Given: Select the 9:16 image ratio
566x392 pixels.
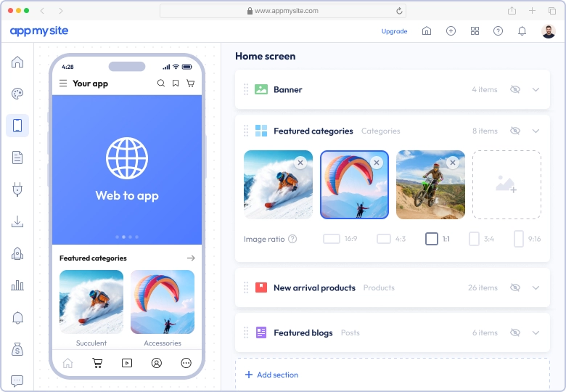Looking at the screenshot, I should tap(528, 239).
